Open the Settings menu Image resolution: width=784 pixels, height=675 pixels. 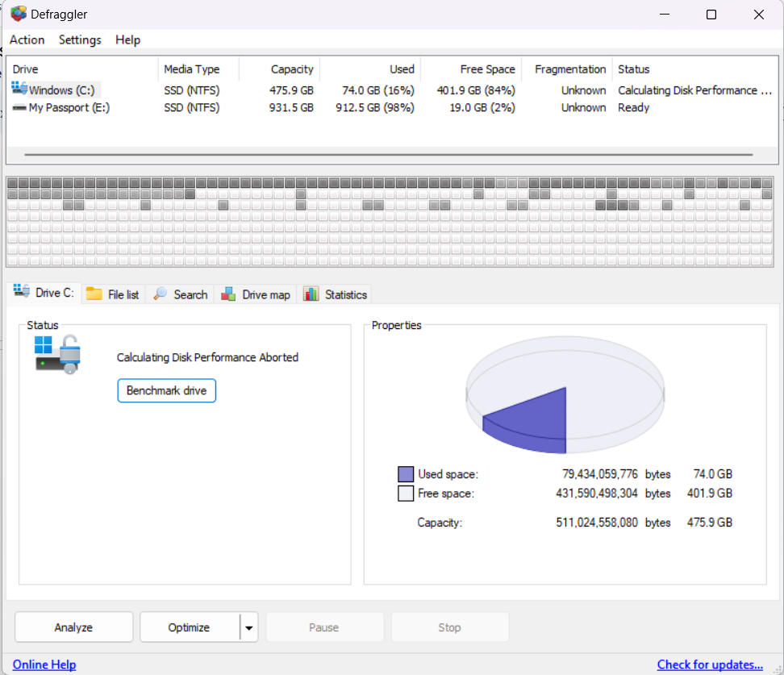pos(80,40)
